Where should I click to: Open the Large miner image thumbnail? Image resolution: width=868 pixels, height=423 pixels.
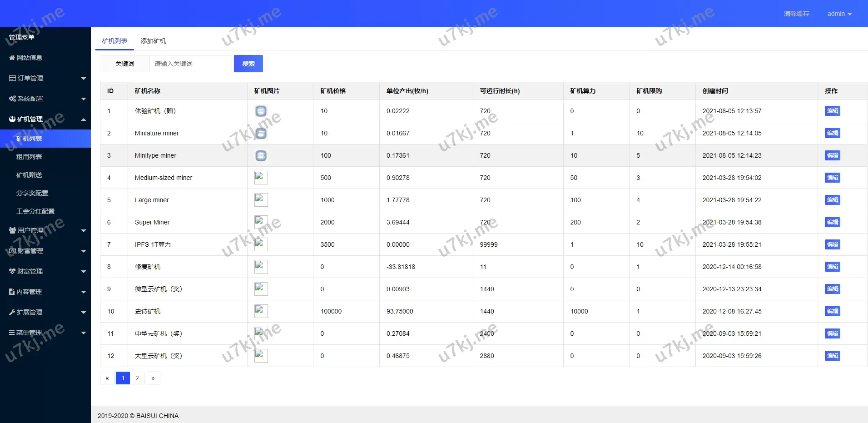pos(261,200)
